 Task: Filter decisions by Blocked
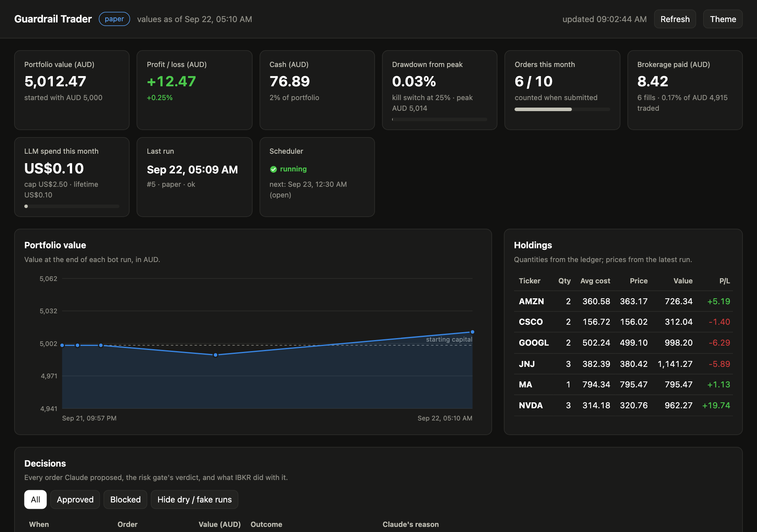[125, 499]
